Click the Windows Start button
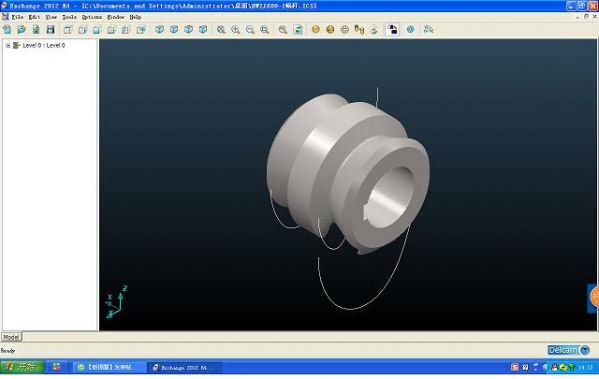 (x=22, y=367)
